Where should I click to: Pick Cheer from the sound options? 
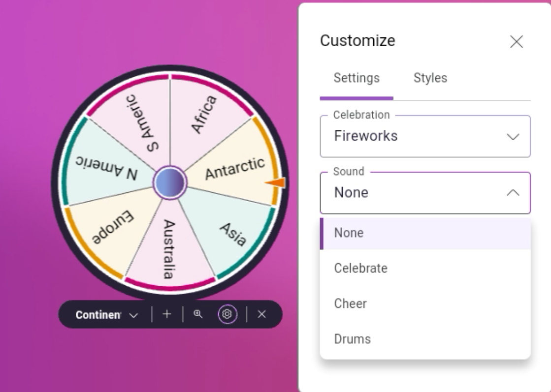click(x=350, y=303)
